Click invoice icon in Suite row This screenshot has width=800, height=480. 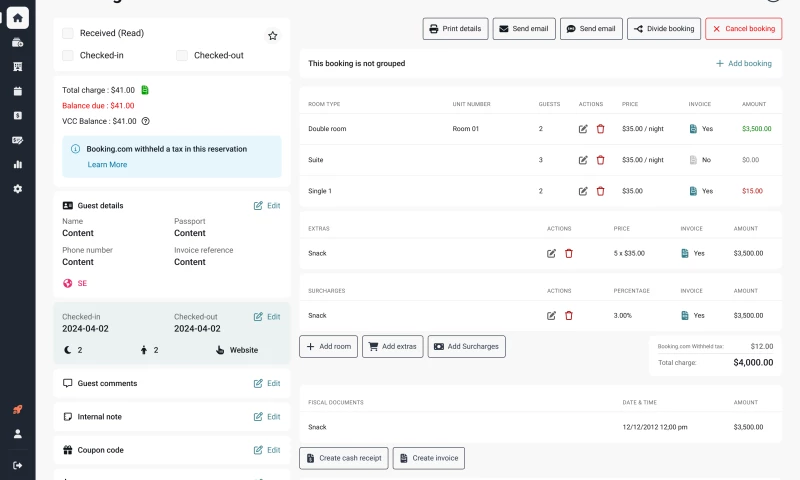pos(693,160)
